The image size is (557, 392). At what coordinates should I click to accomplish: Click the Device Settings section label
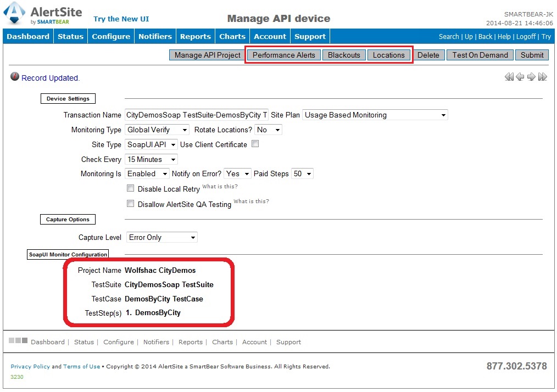(68, 98)
